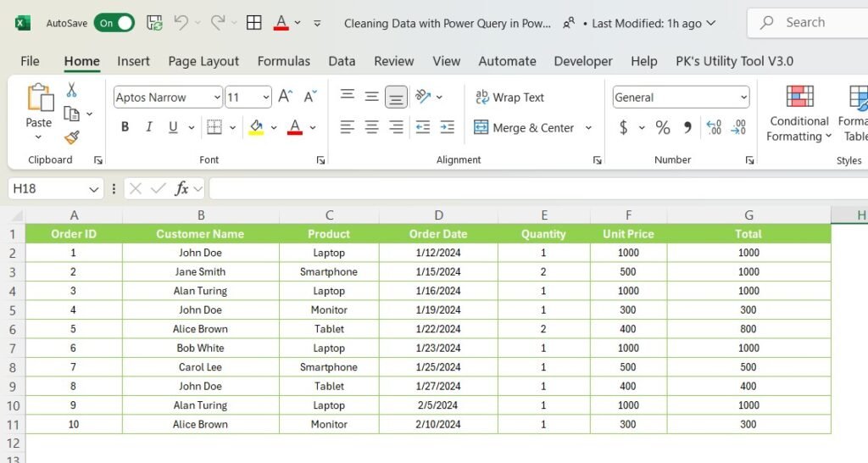Expand the Paste options arrow
Screen dimensions: 868x463
coord(38,137)
